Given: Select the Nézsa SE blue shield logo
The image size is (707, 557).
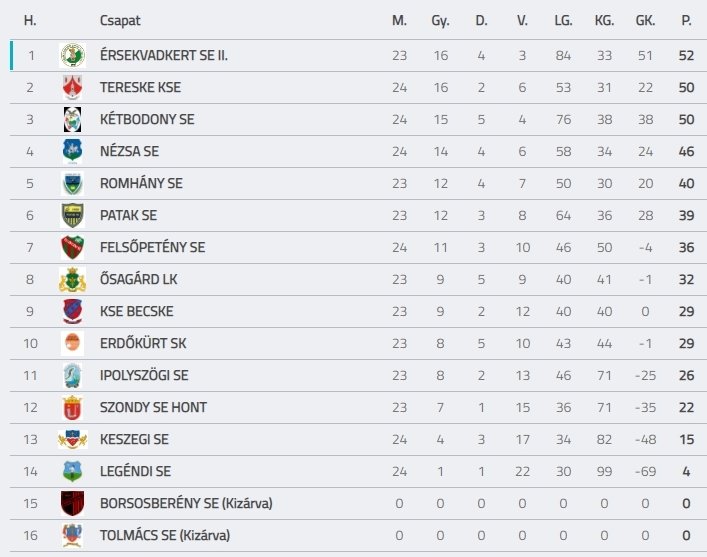Looking at the screenshot, I should (x=73, y=152).
